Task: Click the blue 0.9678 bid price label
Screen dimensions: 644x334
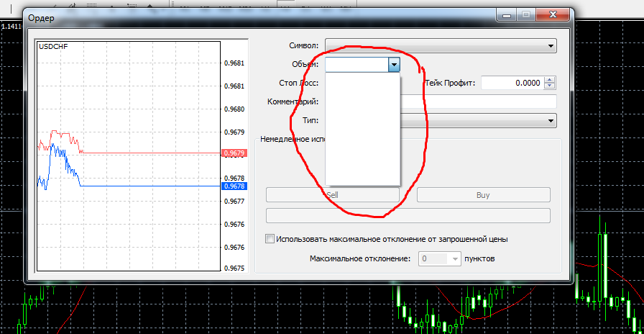Action: [x=234, y=186]
